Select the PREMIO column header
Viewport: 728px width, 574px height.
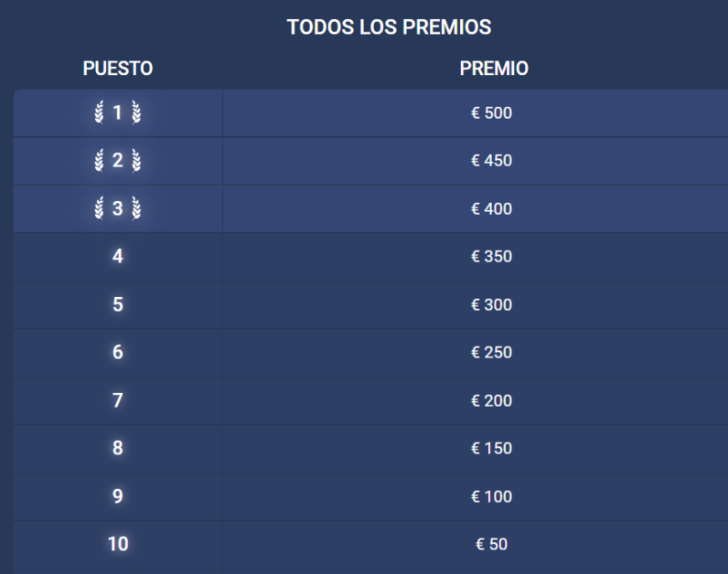[x=494, y=69]
